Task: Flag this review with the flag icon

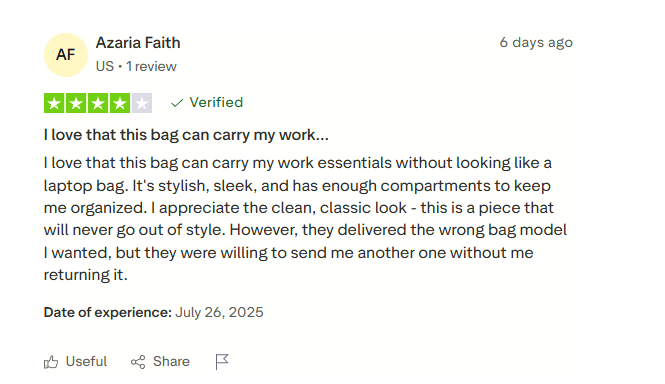Action: pos(222,362)
